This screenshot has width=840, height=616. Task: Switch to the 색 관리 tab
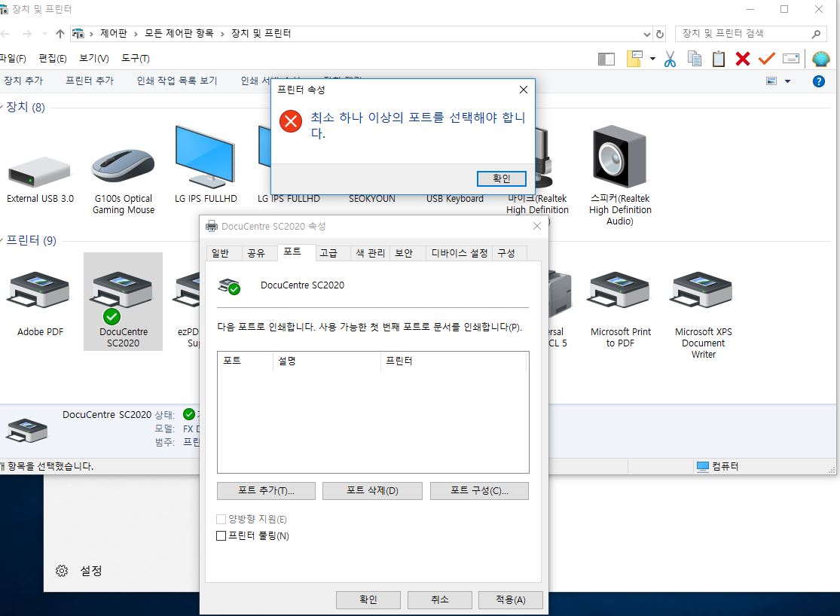click(369, 253)
